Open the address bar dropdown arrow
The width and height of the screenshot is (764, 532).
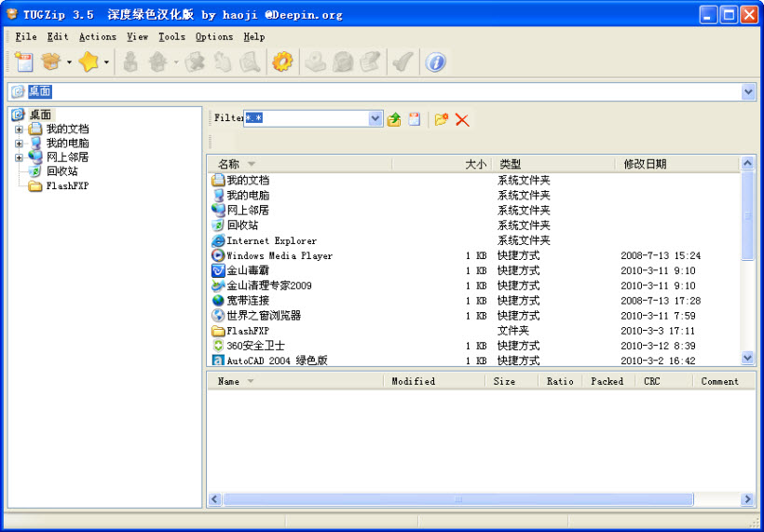click(x=748, y=91)
